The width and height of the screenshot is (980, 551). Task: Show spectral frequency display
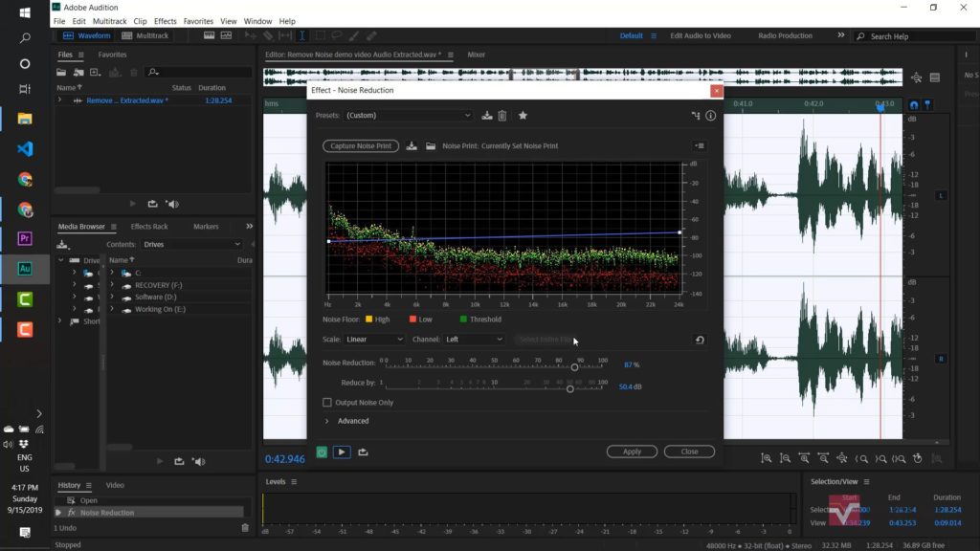[209, 36]
